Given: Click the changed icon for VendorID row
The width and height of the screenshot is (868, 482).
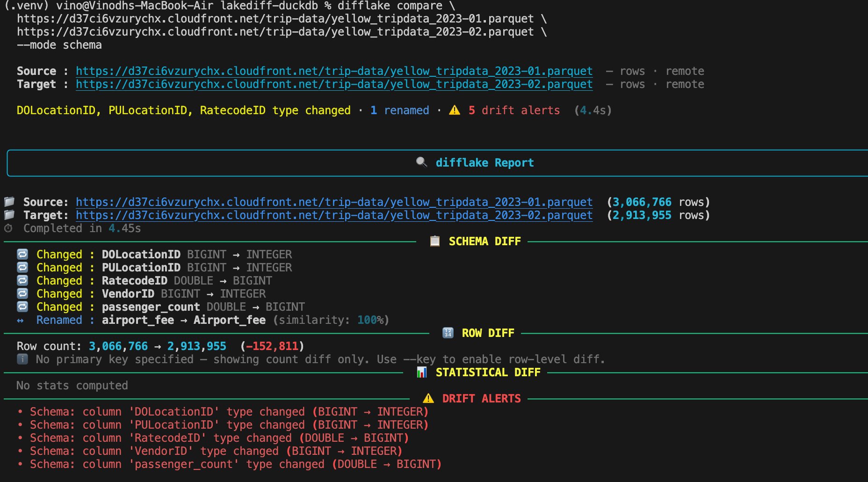Looking at the screenshot, I should pos(22,293).
